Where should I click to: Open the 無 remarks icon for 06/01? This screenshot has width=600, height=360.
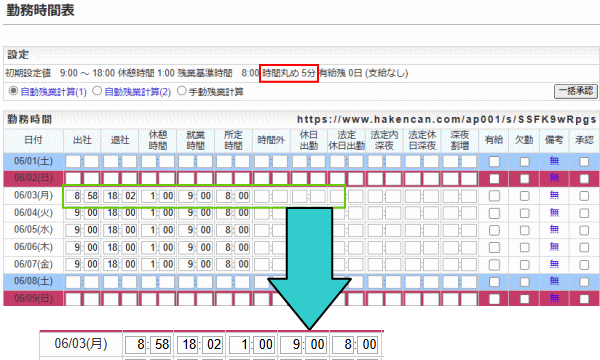click(x=554, y=161)
